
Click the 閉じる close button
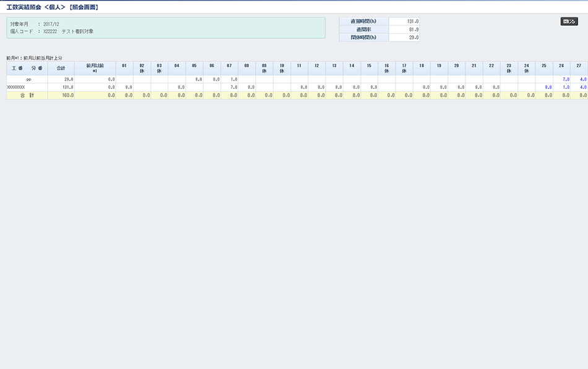click(x=569, y=22)
